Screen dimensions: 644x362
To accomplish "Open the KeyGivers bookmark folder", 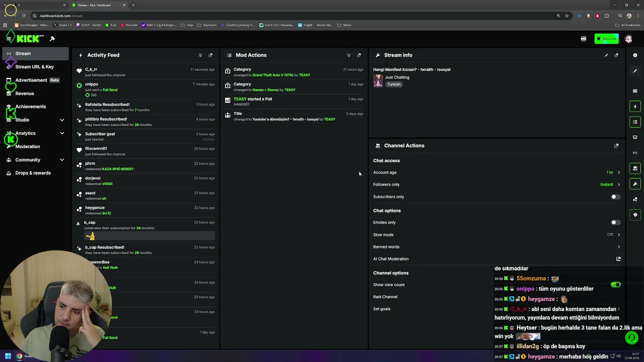I will coord(207,25).
